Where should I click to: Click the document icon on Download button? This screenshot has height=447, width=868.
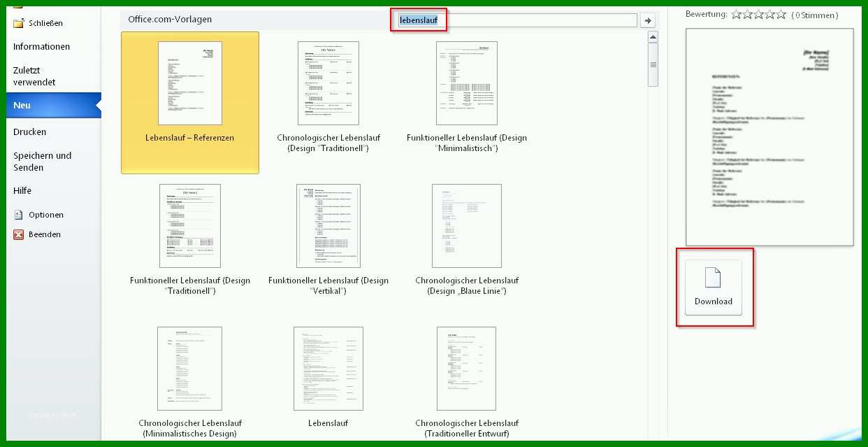tap(713, 278)
